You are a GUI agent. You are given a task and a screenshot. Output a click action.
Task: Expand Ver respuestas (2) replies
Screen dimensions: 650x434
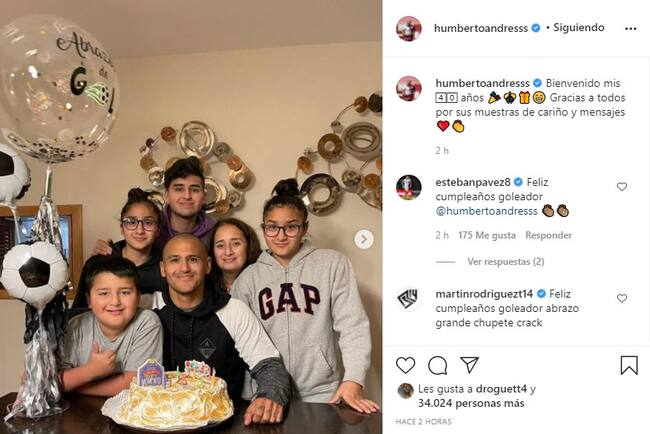coord(506,262)
